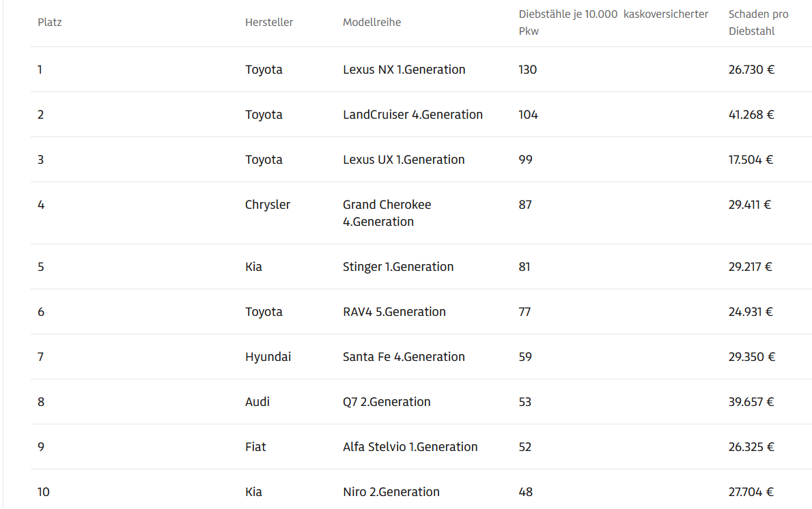Click rank number '7' in Platz column
This screenshot has height=509, width=812.
coord(40,356)
